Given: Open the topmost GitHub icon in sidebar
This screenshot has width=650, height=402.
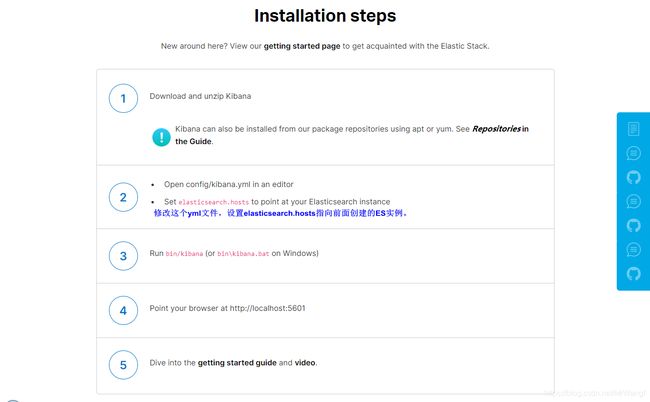Looking at the screenshot, I should coord(633,177).
